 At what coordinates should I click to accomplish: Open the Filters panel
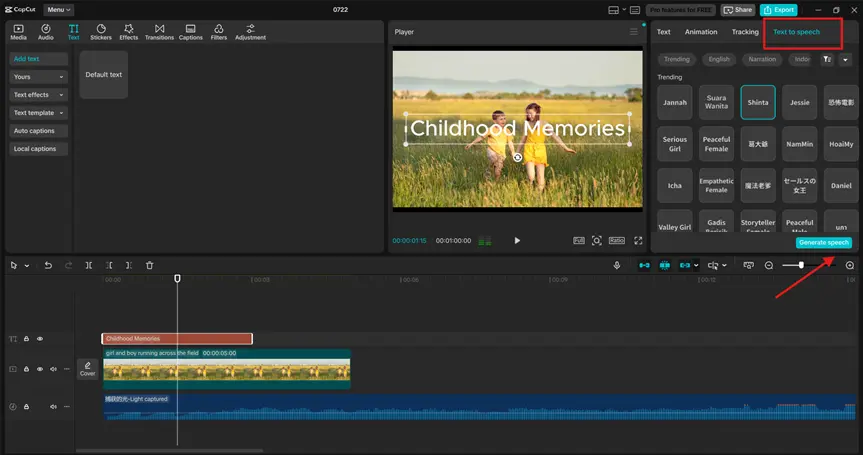[x=219, y=32]
